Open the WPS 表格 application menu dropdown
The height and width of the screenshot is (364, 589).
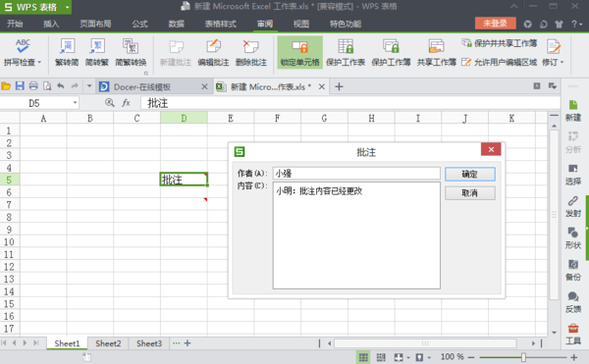point(67,7)
